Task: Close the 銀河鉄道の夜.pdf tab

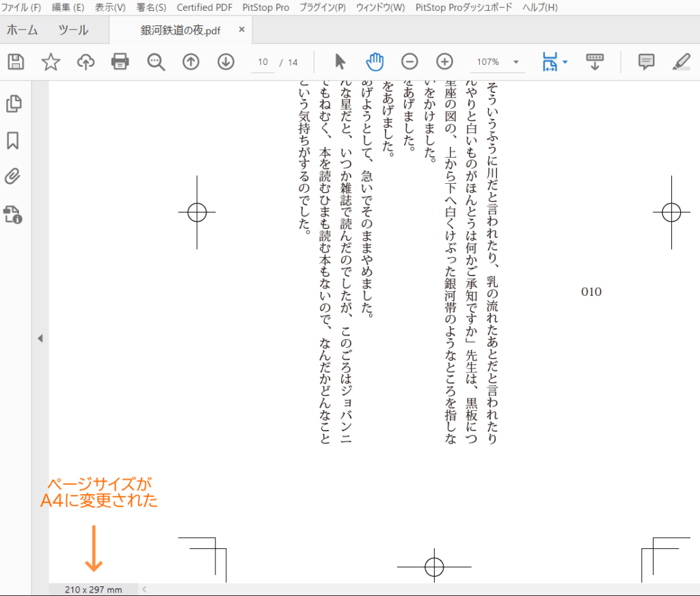Action: [x=242, y=31]
